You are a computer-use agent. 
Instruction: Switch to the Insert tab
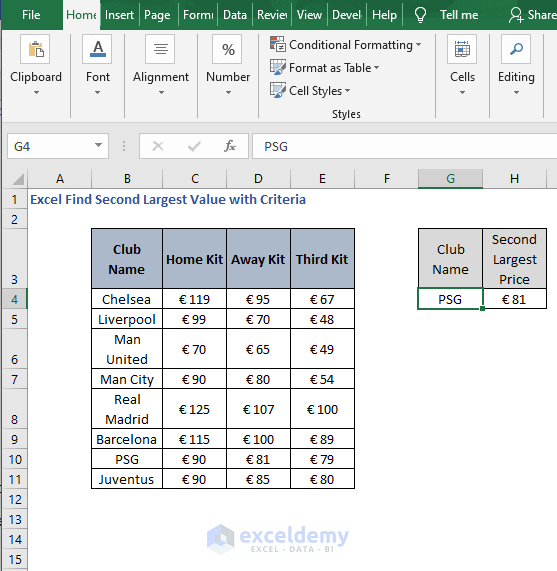(119, 15)
